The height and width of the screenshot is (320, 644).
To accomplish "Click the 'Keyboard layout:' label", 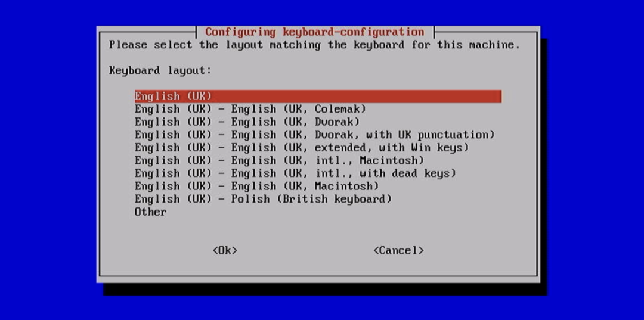I will click(160, 70).
